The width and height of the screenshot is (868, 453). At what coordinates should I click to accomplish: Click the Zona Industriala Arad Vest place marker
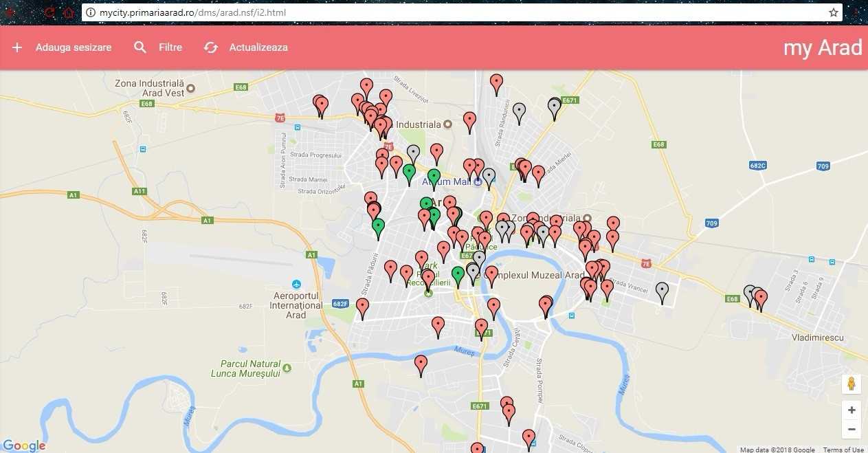pyautogui.click(x=191, y=88)
